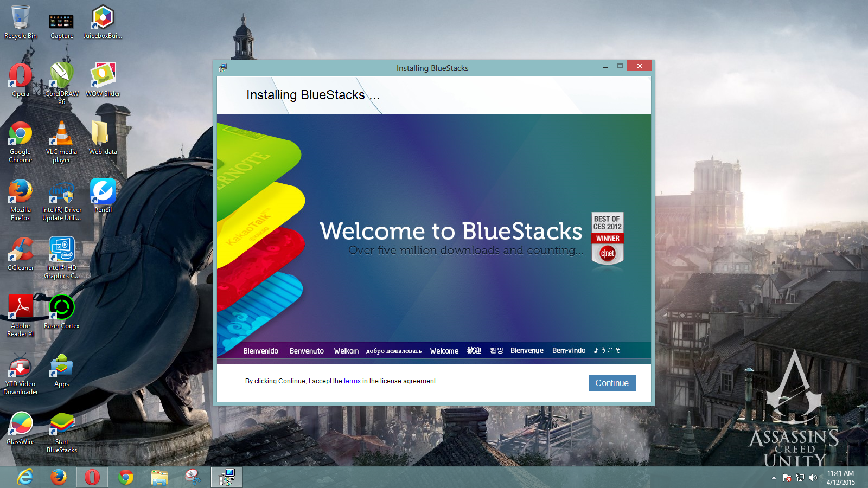Screen dimensions: 868x488
Task: Select the Start BlueStacks desktop icon
Action: pos(61,432)
